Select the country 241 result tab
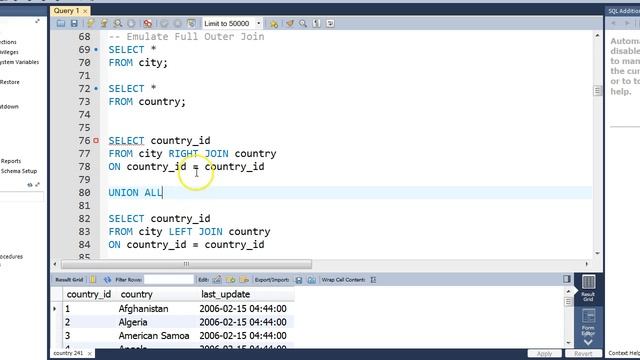 [68, 353]
